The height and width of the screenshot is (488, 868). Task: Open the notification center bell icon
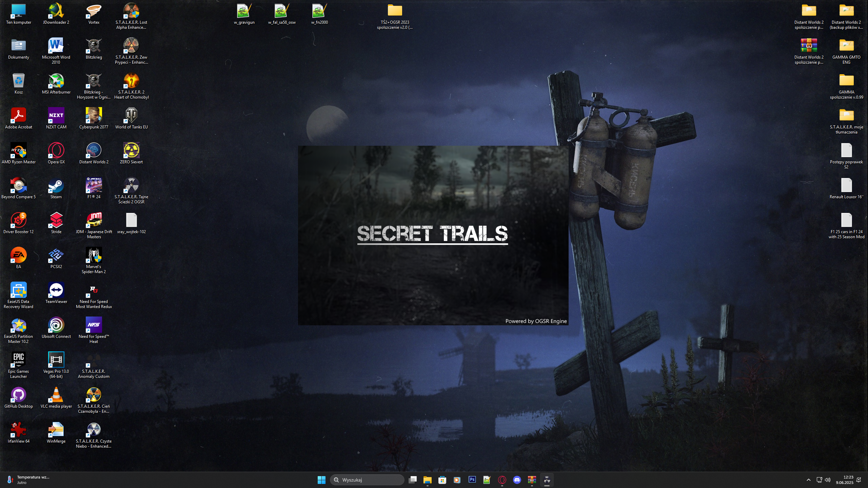[x=859, y=480]
